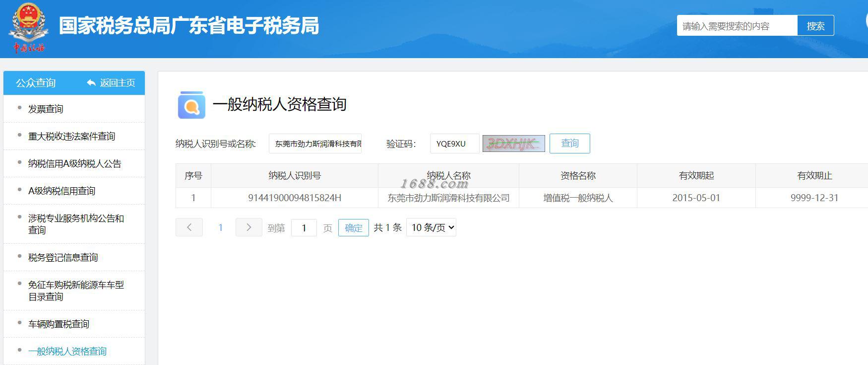Open 纳税信用A级纳税人公告 menu item
The image size is (868, 365).
tap(74, 163)
